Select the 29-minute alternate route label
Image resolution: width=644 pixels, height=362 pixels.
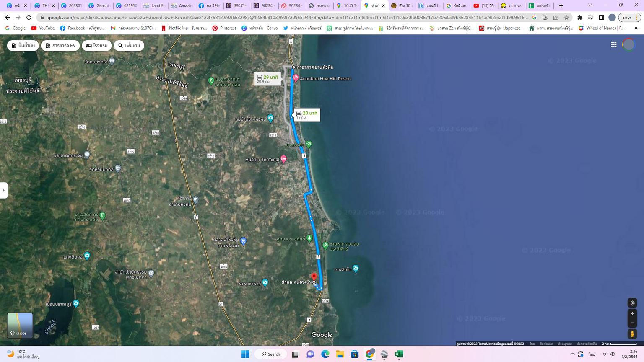coord(267,79)
